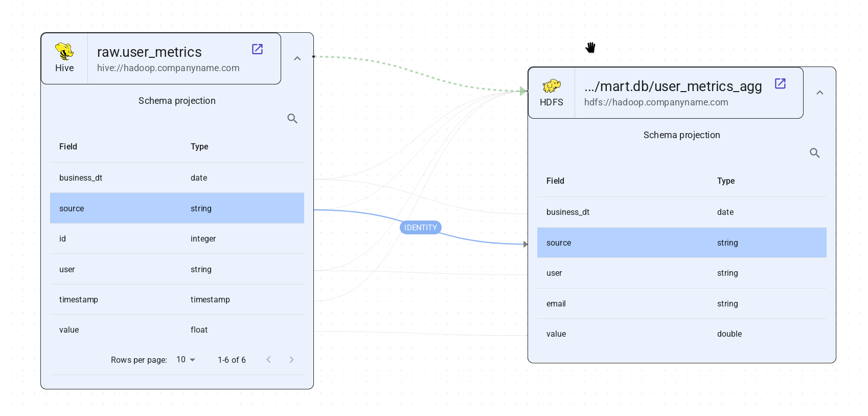The height and width of the screenshot is (416, 868).
Task: Select the raw.user_metrics dataset title
Action: pyautogui.click(x=149, y=52)
